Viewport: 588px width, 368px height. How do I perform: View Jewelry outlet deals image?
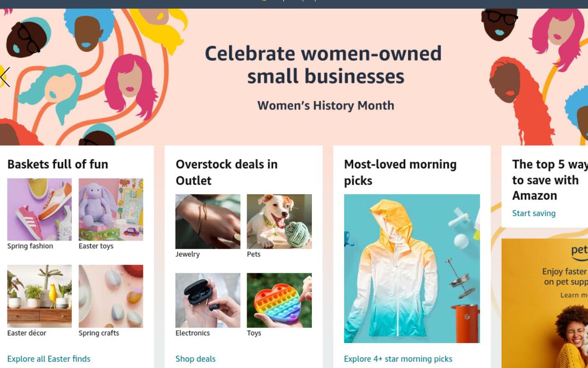pyautogui.click(x=208, y=222)
